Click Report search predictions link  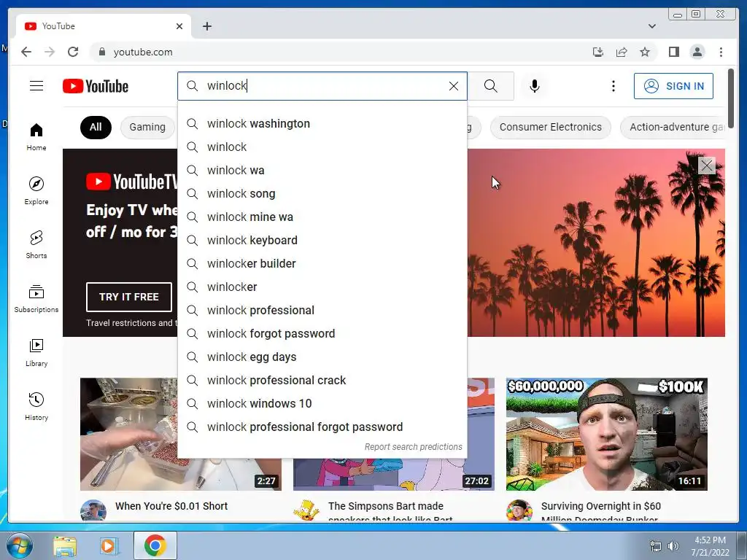pos(413,447)
